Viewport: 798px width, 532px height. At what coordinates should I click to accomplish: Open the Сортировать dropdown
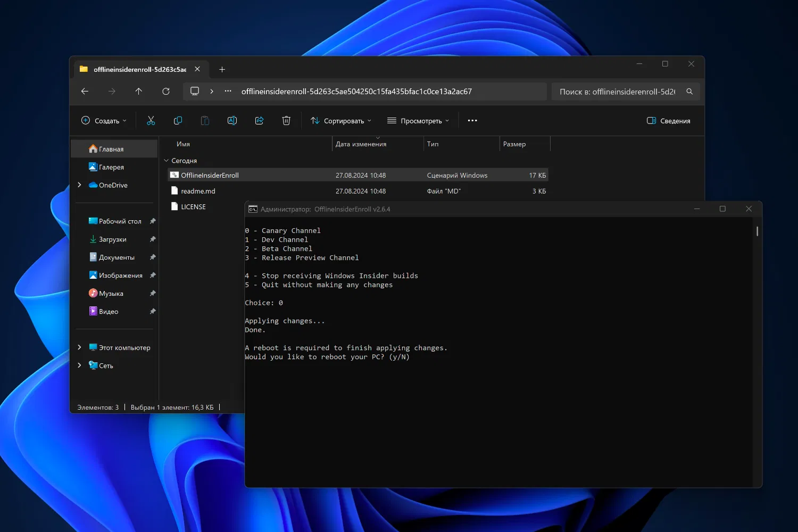pos(341,121)
